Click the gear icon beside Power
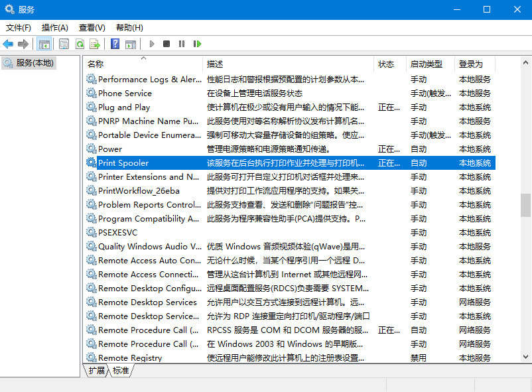Screen dimensions: 532x392 (92, 149)
